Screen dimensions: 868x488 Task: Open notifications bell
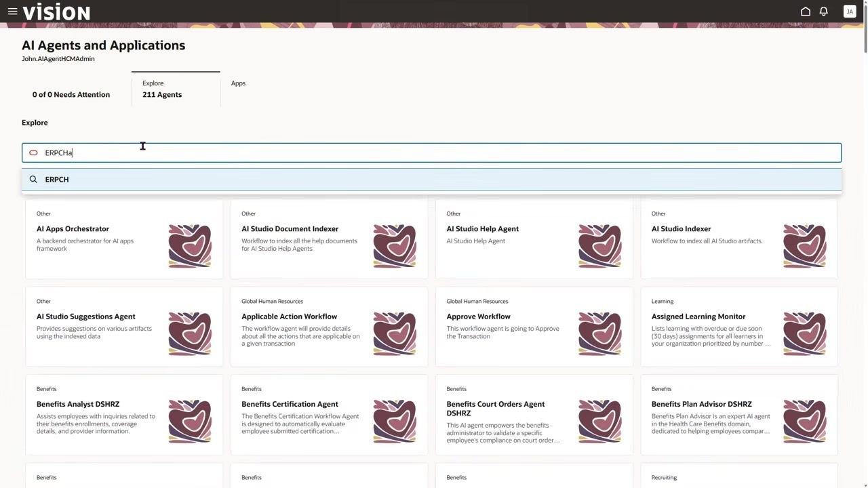[824, 12]
